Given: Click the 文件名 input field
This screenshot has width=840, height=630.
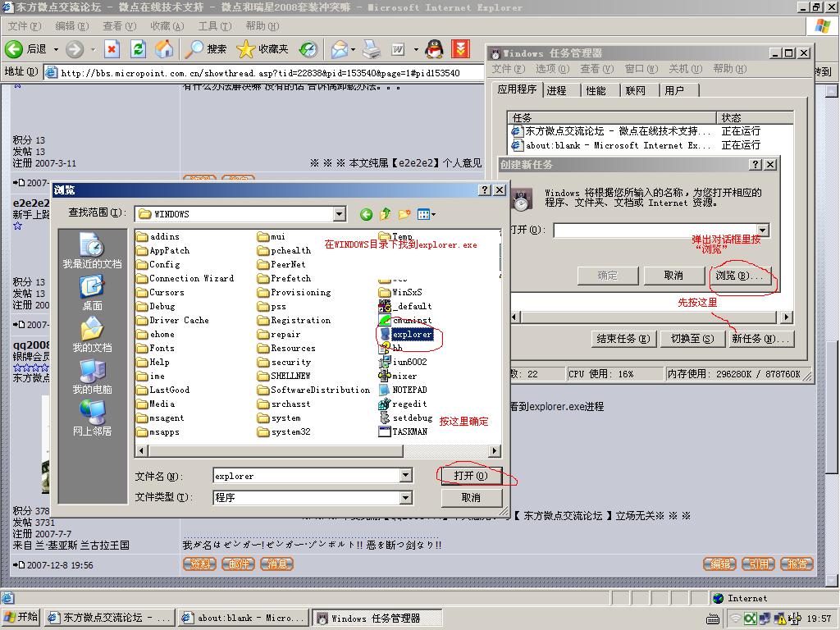Looking at the screenshot, I should pyautogui.click(x=307, y=476).
